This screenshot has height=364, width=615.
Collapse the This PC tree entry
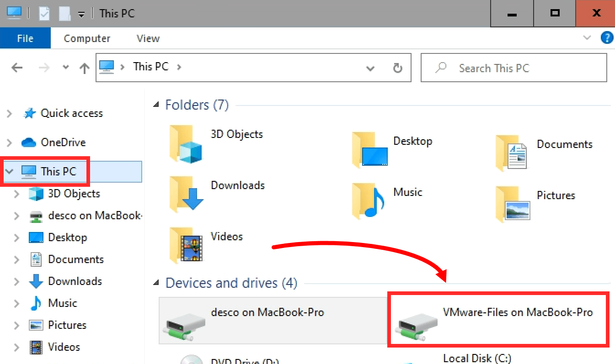9,171
